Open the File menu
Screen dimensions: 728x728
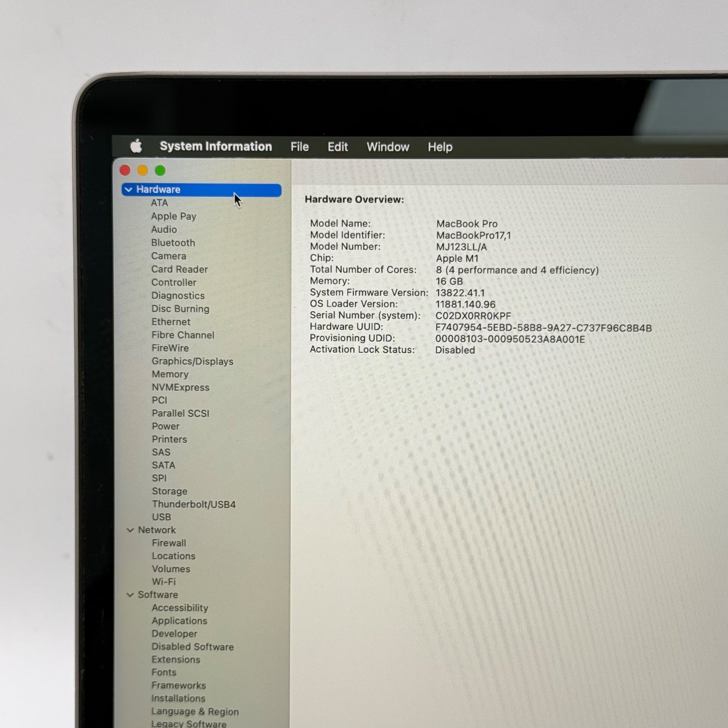299,147
